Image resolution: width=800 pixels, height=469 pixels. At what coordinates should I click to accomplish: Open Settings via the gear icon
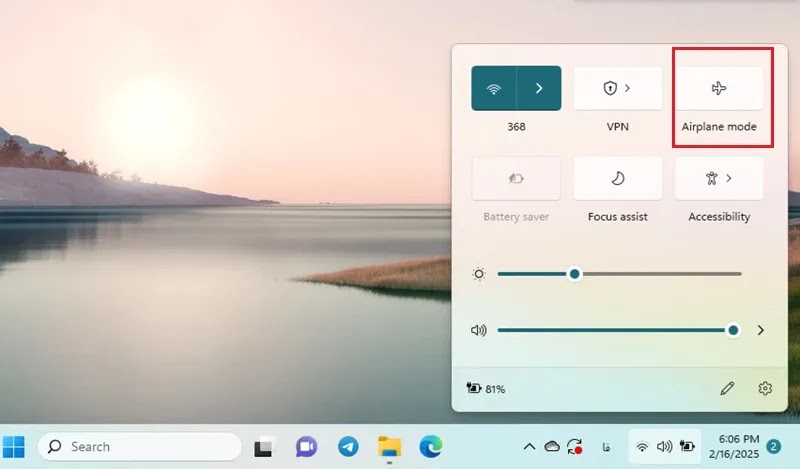tap(765, 388)
